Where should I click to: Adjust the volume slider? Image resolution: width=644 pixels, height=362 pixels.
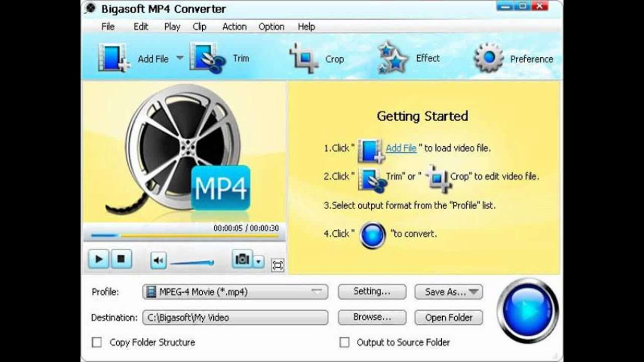[192, 262]
